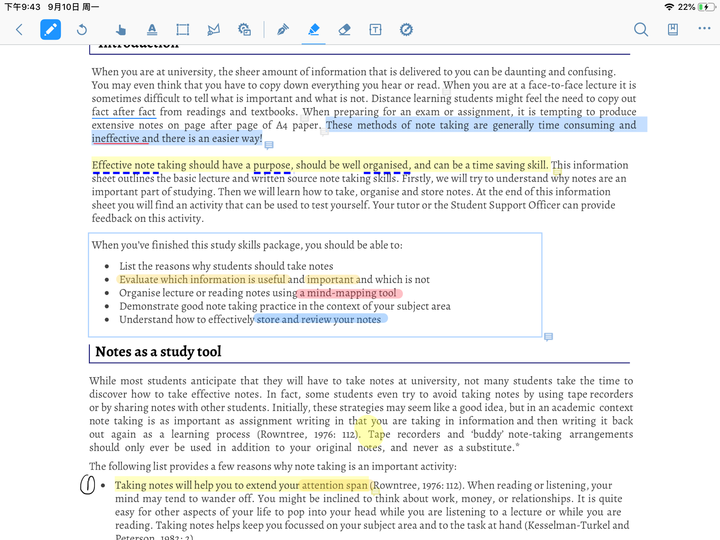The image size is (720, 540).
Task: Select blue highlight 'store and review your notes'
Action: (319, 320)
